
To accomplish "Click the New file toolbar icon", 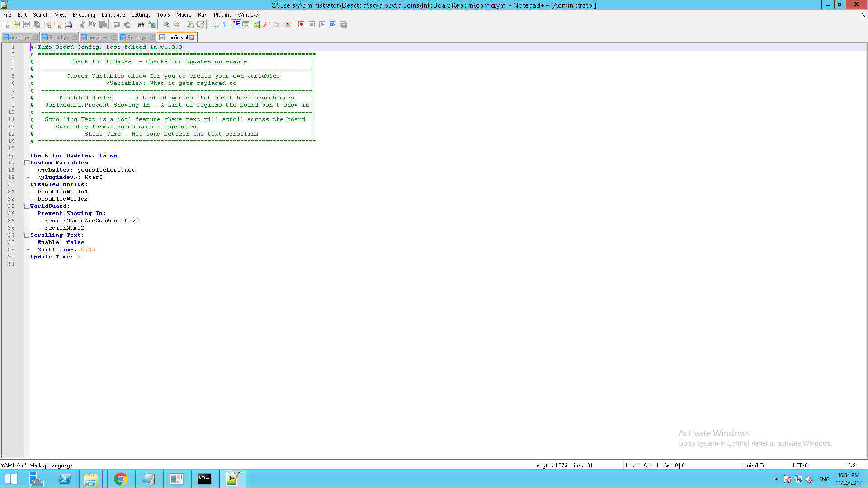I will [x=6, y=24].
